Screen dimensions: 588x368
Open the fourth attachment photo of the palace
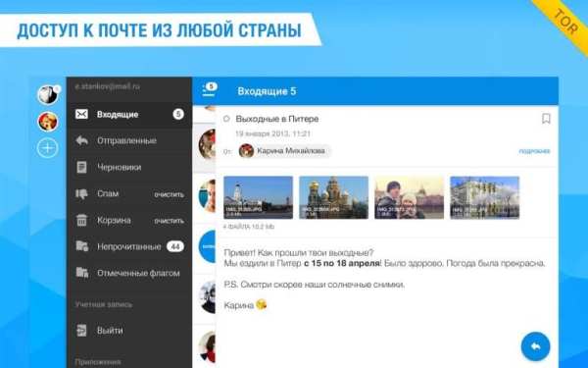485,197
